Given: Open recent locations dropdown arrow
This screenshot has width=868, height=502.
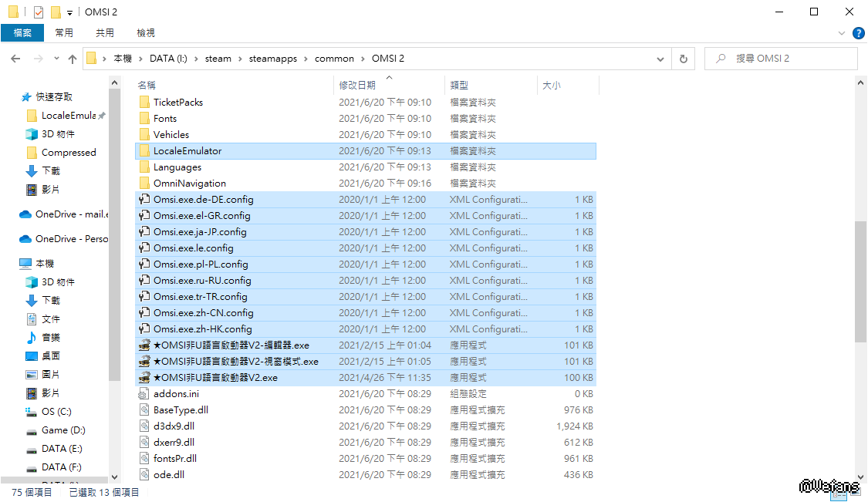Looking at the screenshot, I should [56, 59].
